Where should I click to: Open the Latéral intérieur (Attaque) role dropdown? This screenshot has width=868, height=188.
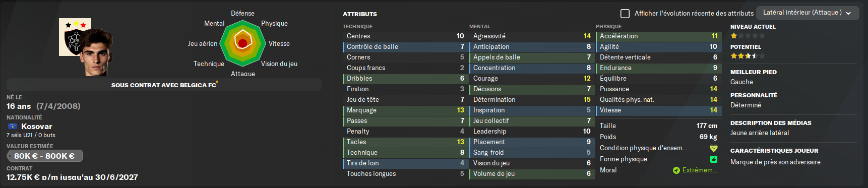807,13
